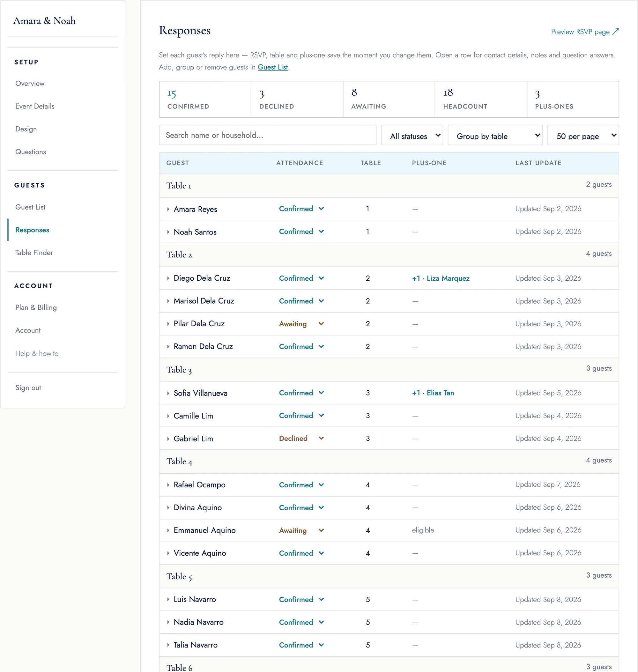Image resolution: width=638 pixels, height=672 pixels.
Task: Click Sign out
Action: point(28,388)
